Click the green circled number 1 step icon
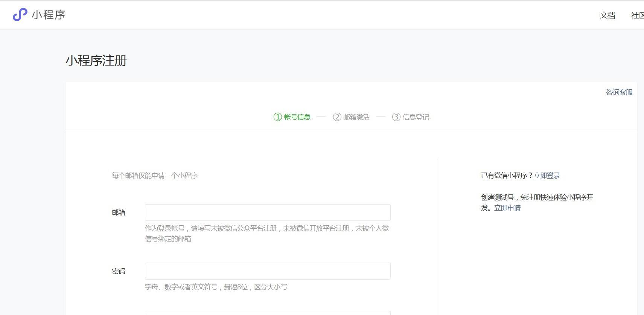The image size is (644, 315). 277,117
